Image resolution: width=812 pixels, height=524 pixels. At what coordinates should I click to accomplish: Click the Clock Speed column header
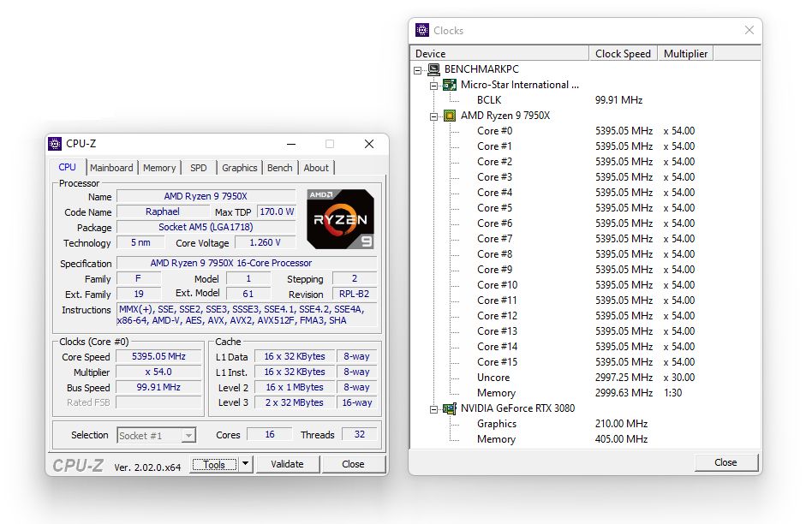point(623,53)
